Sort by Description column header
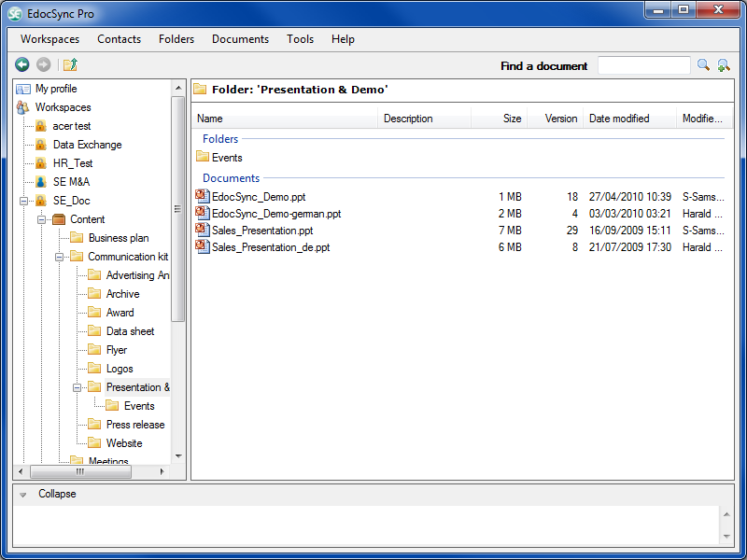The height and width of the screenshot is (560, 747). coord(425,119)
